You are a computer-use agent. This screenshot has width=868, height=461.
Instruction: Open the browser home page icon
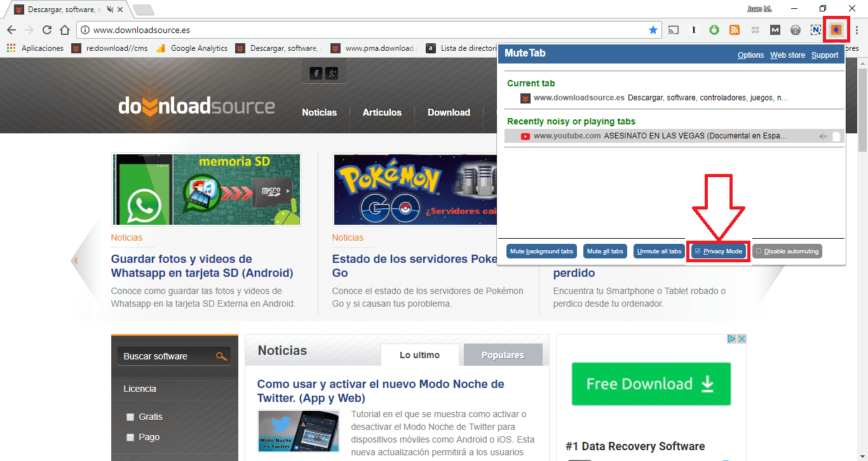click(64, 30)
